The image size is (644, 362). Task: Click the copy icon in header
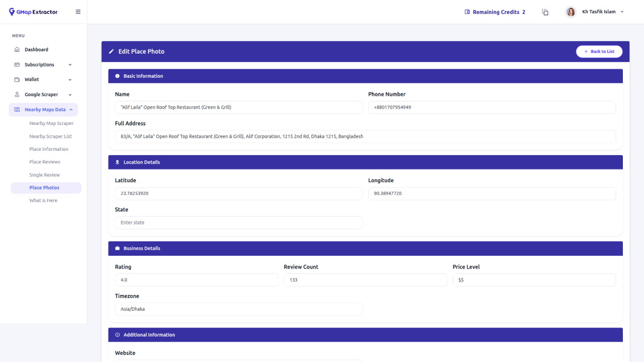[x=545, y=12]
